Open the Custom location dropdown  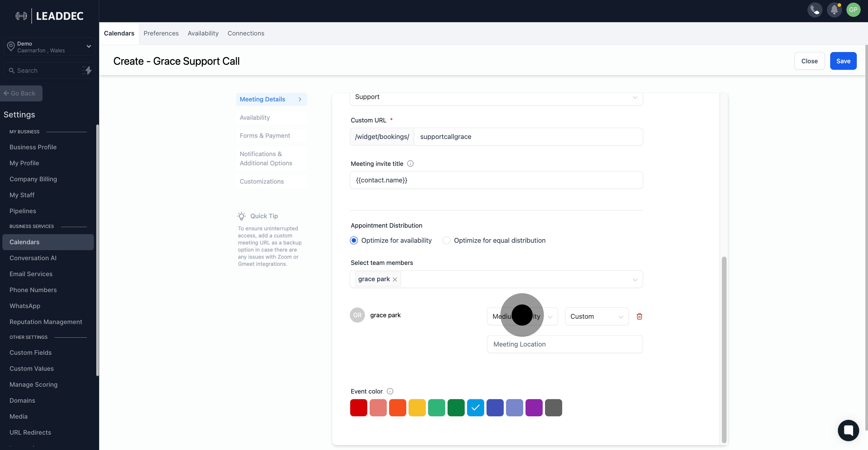click(x=596, y=316)
